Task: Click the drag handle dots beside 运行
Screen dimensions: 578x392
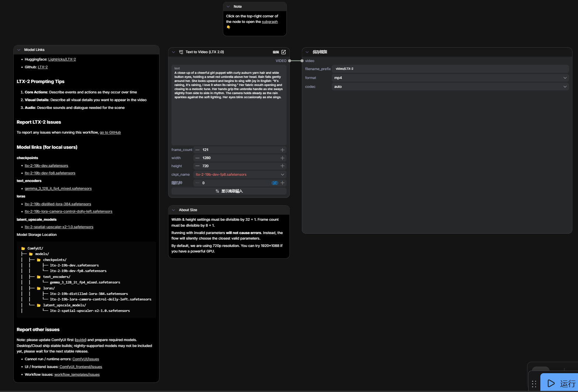Action: coord(534,384)
